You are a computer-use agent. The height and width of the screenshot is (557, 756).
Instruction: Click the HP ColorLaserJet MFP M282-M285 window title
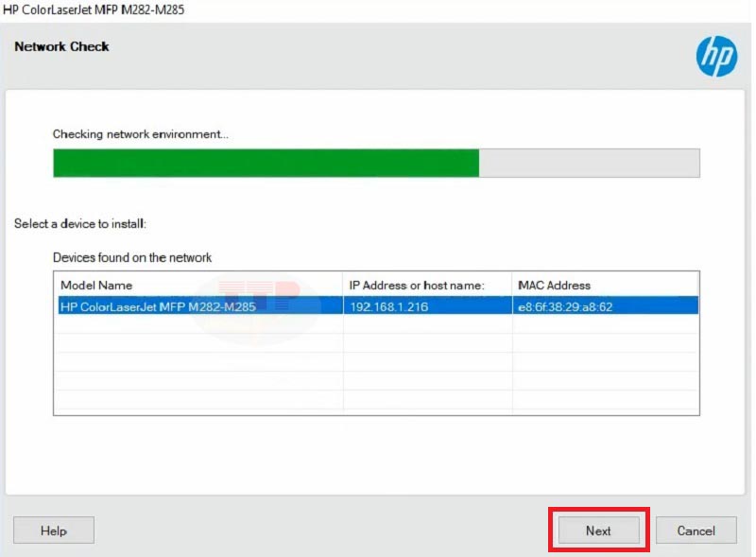(94, 9)
